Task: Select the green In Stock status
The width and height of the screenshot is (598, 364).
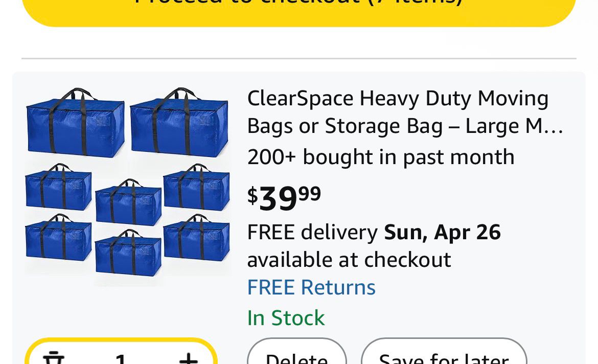Action: click(x=286, y=318)
